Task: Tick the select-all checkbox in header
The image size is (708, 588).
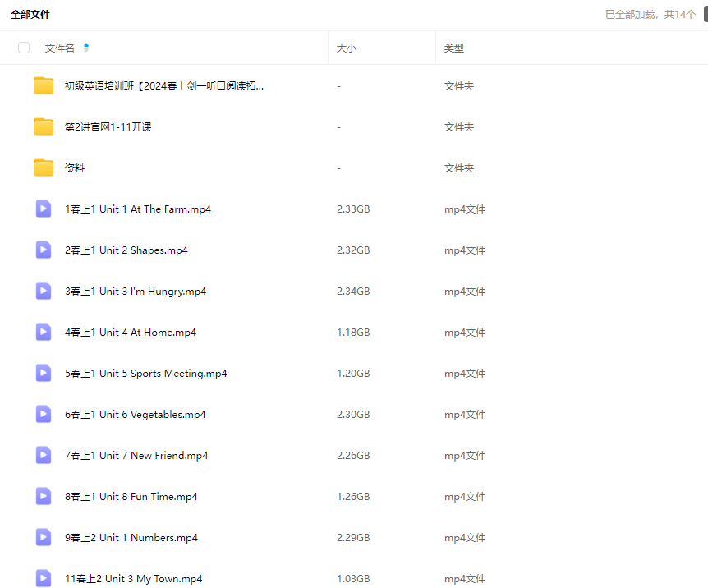Action: click(24, 48)
